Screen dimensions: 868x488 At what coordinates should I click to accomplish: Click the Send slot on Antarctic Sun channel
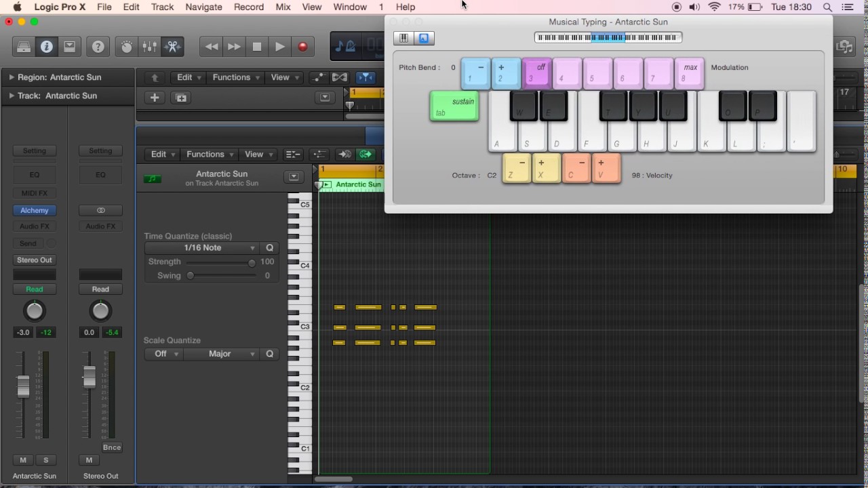pos(28,243)
